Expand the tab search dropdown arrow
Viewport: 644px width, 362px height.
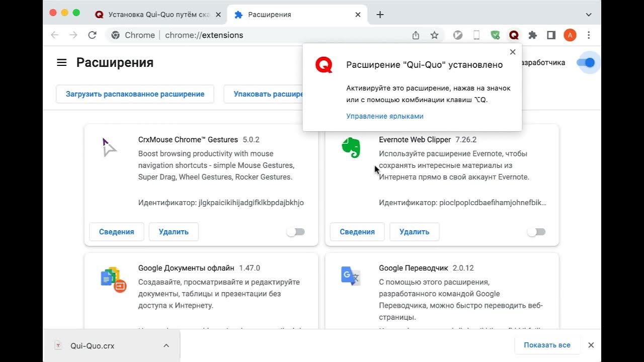pyautogui.click(x=589, y=15)
